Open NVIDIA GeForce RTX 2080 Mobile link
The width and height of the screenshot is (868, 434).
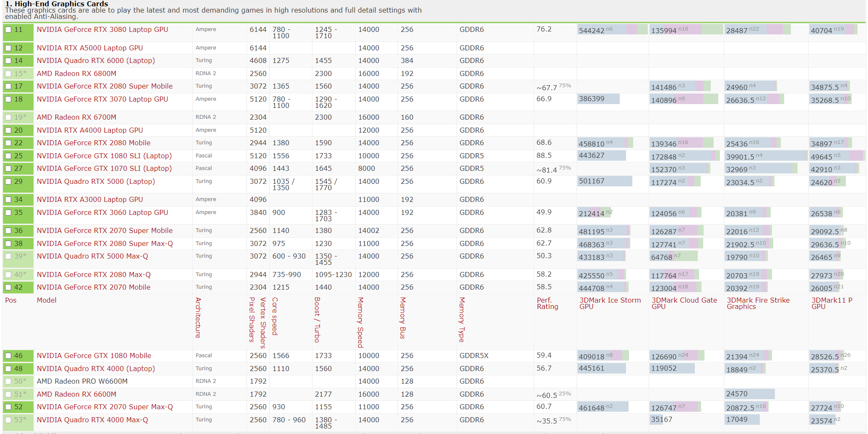94,143
